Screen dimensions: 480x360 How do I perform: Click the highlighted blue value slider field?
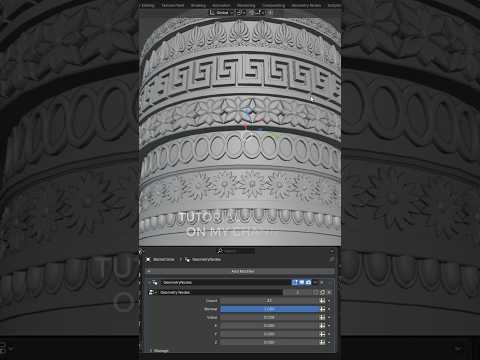coord(270,309)
